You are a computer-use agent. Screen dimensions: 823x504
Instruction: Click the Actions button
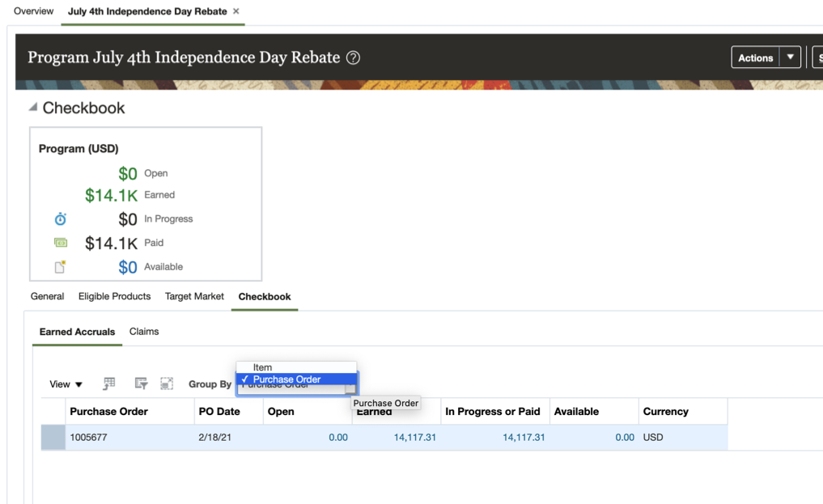[x=755, y=57]
